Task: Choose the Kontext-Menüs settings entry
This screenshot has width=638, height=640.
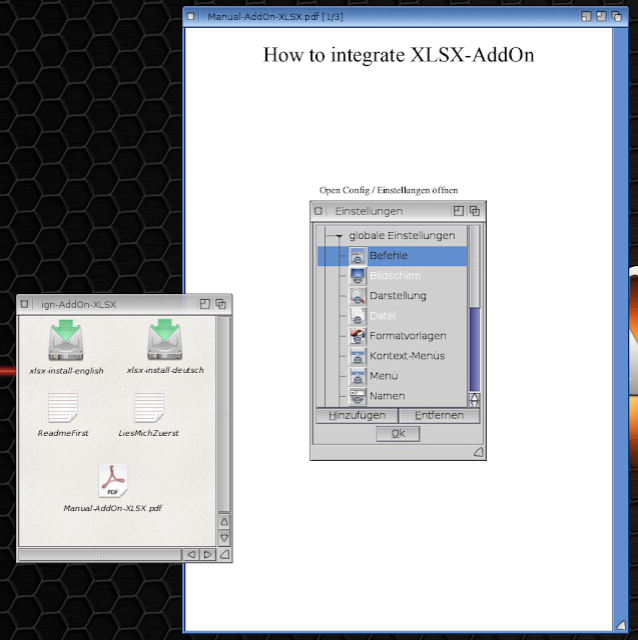Action: pos(406,356)
